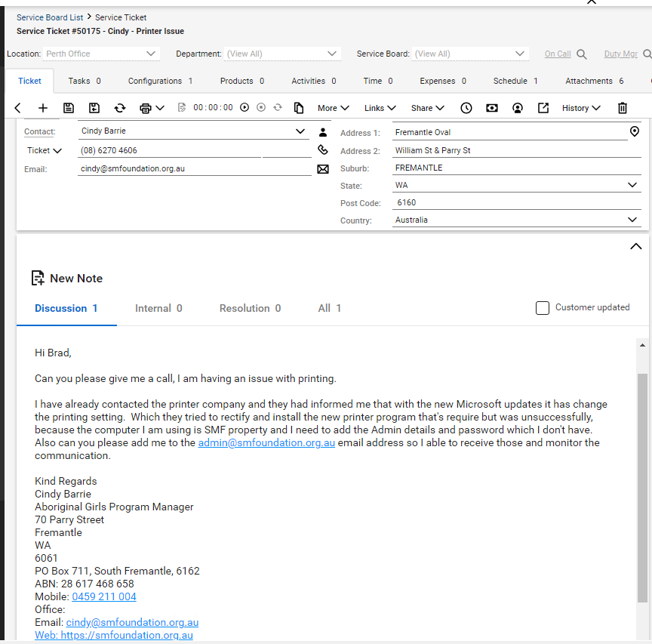
Task: Click the map pin icon beside Address 1
Action: [x=635, y=131]
